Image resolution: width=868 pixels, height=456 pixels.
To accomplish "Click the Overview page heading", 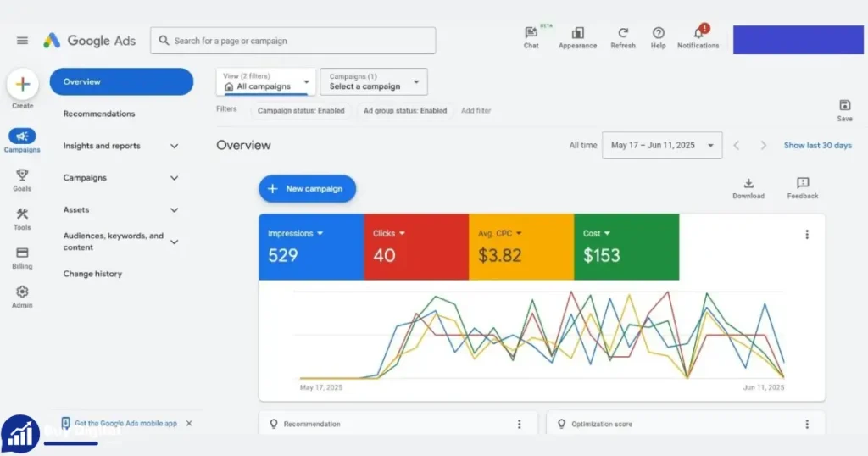I will (243, 146).
